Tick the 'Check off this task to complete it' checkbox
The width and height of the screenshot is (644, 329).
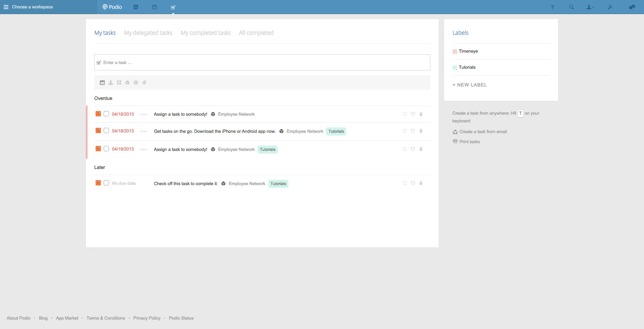coord(106,183)
